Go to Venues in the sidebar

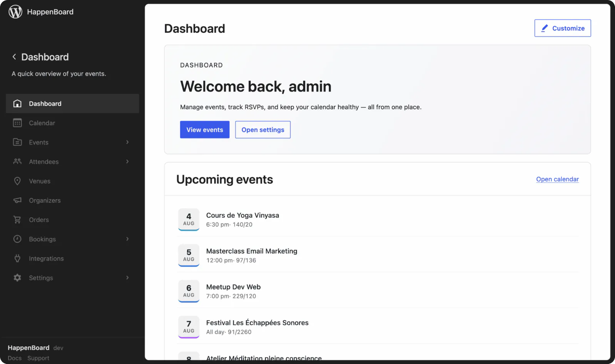[x=72, y=181]
